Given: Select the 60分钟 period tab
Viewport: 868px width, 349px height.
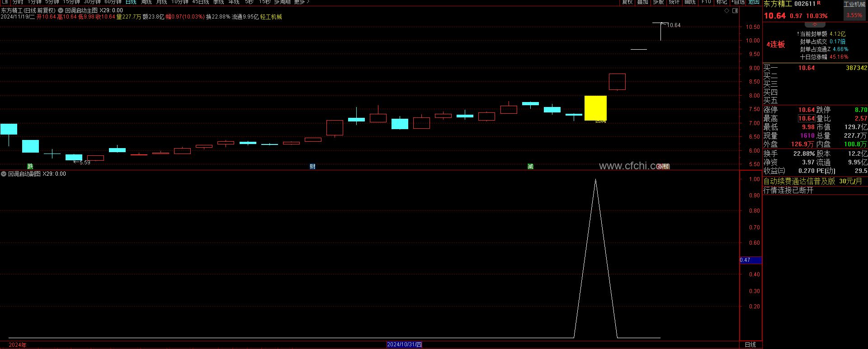Looking at the screenshot, I should 113,2.
